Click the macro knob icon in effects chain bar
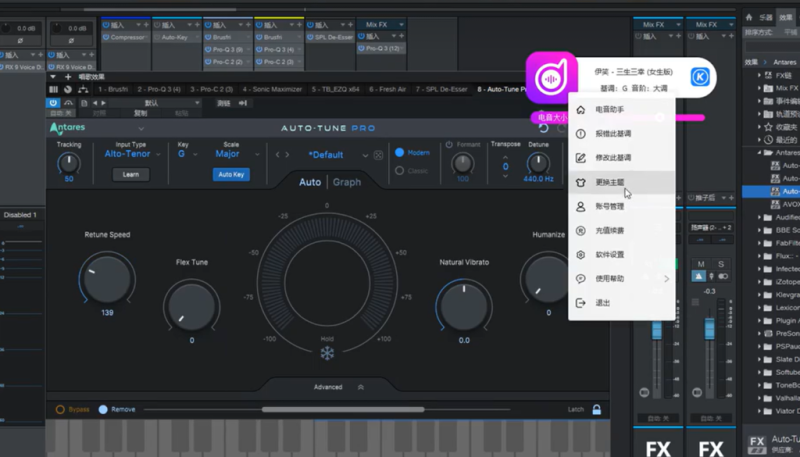Viewport: 800px width, 457px height. click(68, 89)
